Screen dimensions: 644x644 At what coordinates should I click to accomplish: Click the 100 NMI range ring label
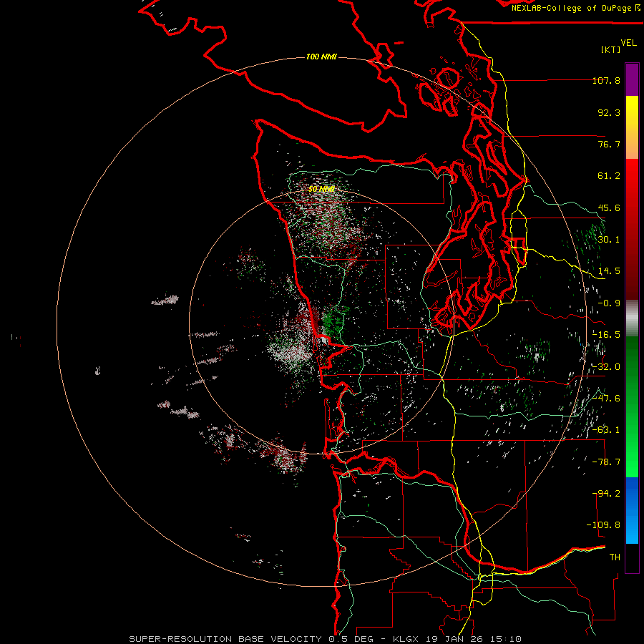(321, 57)
